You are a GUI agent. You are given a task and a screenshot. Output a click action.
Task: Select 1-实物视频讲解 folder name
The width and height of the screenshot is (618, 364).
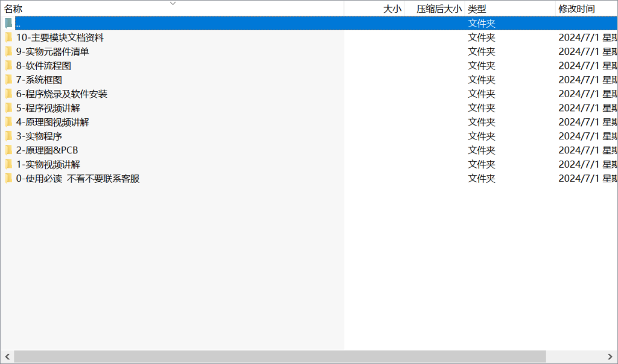(48, 164)
